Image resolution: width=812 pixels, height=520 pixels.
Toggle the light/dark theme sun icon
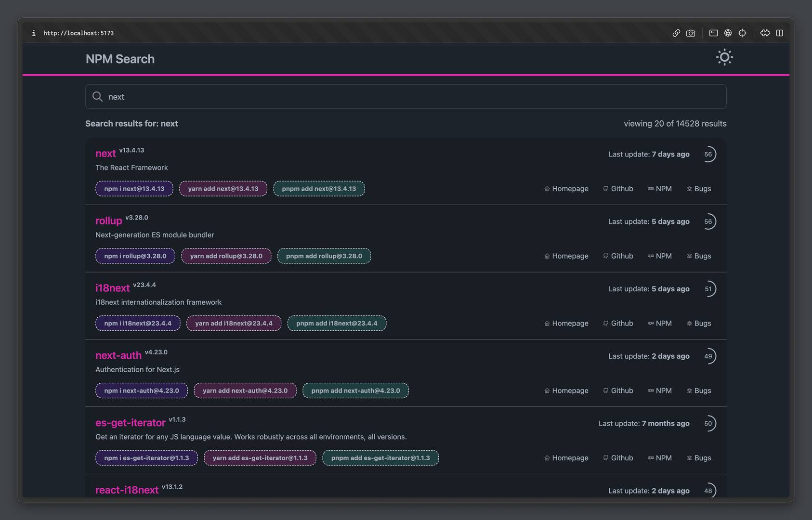724,57
